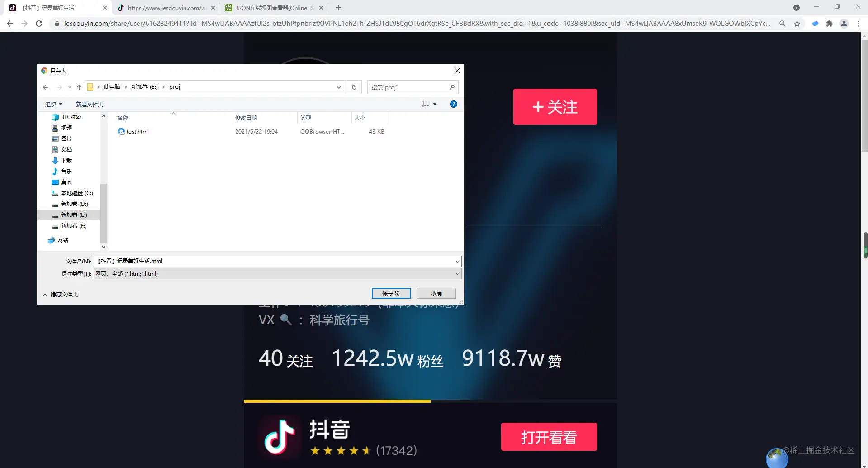This screenshot has width=868, height=468.
Task: Select 桌面 in the navigation pane
Action: [66, 182]
